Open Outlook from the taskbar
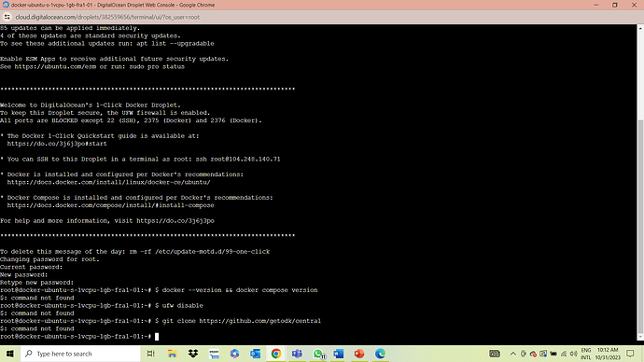The height and width of the screenshot is (362, 644). tap(255, 354)
